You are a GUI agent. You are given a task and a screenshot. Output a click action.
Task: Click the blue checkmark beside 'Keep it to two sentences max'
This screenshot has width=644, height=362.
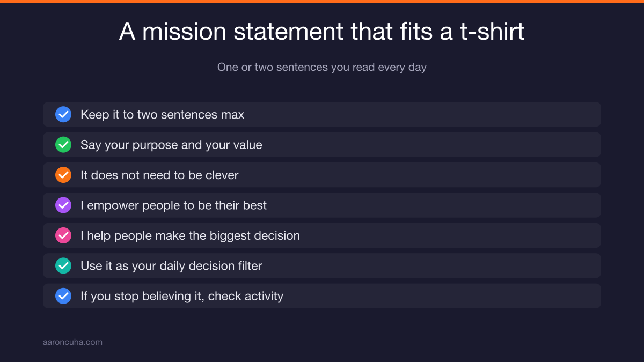(x=63, y=114)
